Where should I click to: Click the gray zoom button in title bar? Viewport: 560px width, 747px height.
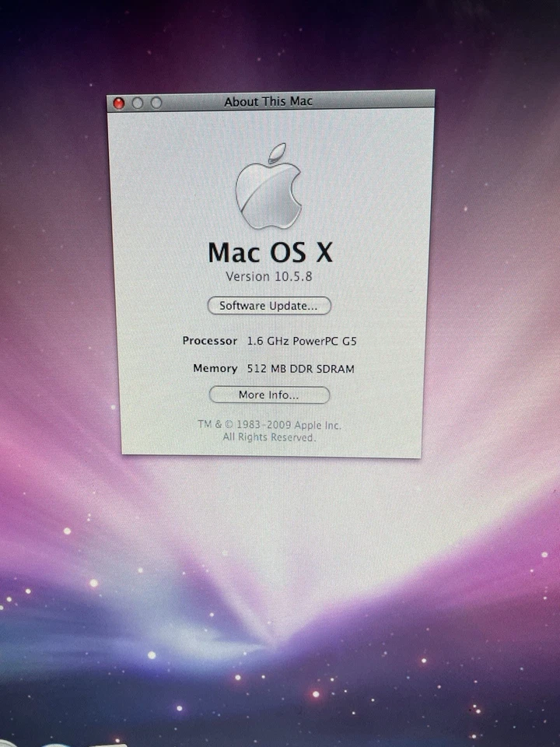click(156, 103)
